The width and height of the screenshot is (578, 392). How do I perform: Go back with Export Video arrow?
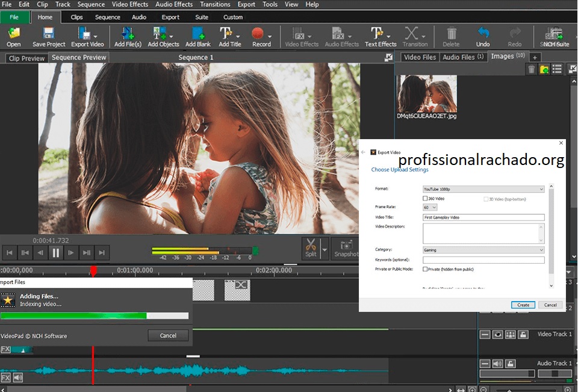[x=364, y=152]
